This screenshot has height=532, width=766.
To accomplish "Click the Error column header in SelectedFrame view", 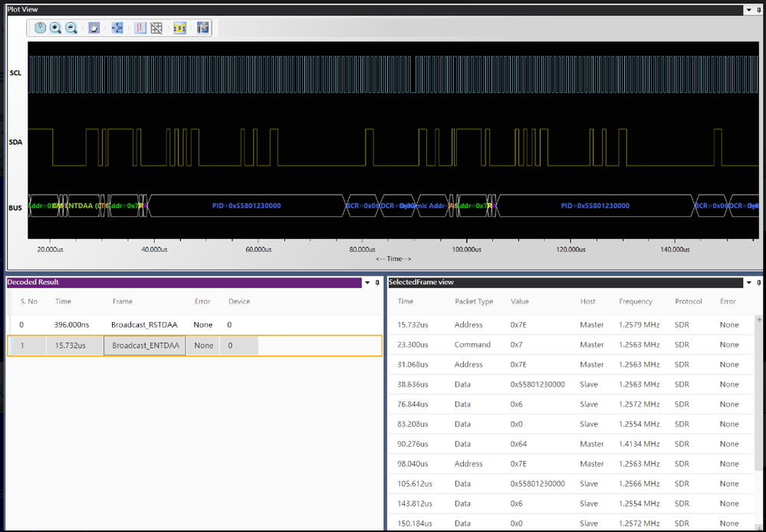I will pyautogui.click(x=728, y=301).
